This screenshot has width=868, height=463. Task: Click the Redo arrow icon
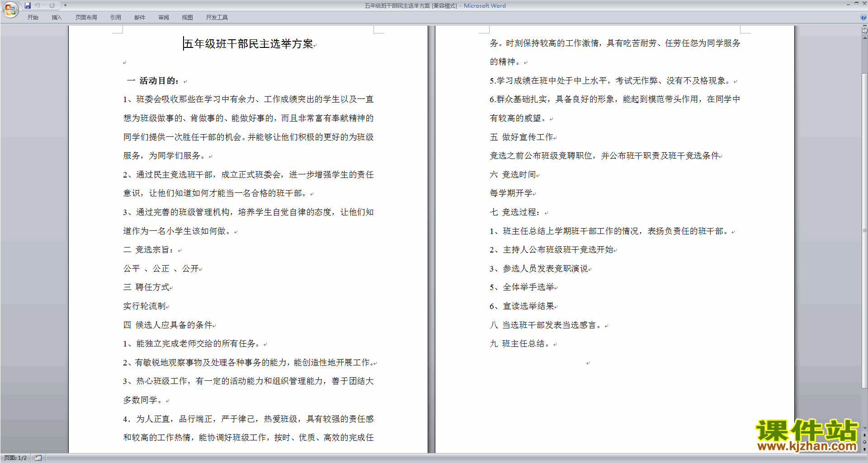tap(52, 5)
